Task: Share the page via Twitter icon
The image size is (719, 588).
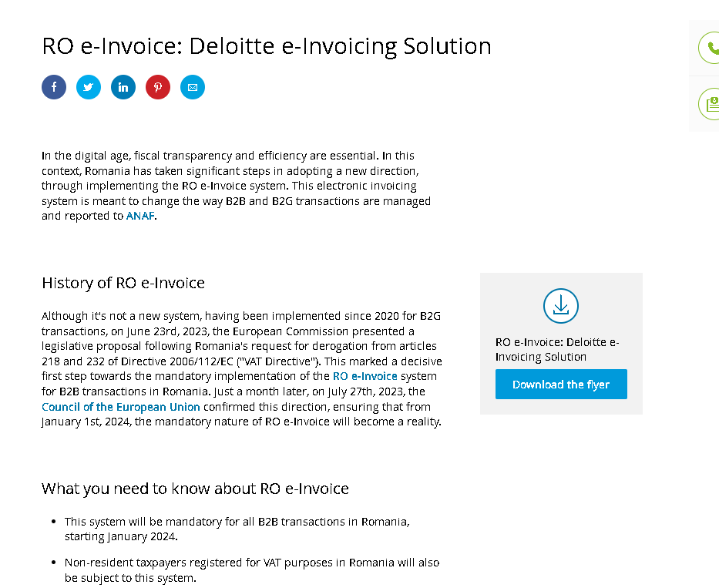Action: (x=89, y=87)
